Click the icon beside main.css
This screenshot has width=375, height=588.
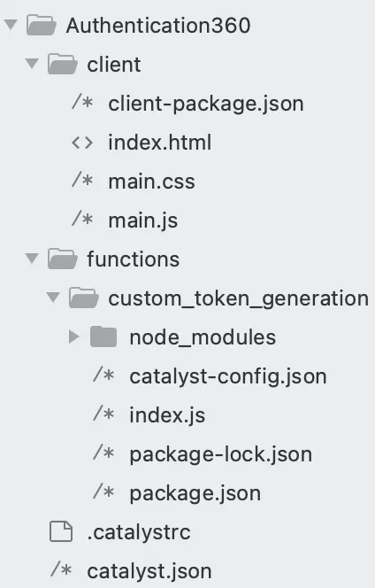click(x=82, y=180)
